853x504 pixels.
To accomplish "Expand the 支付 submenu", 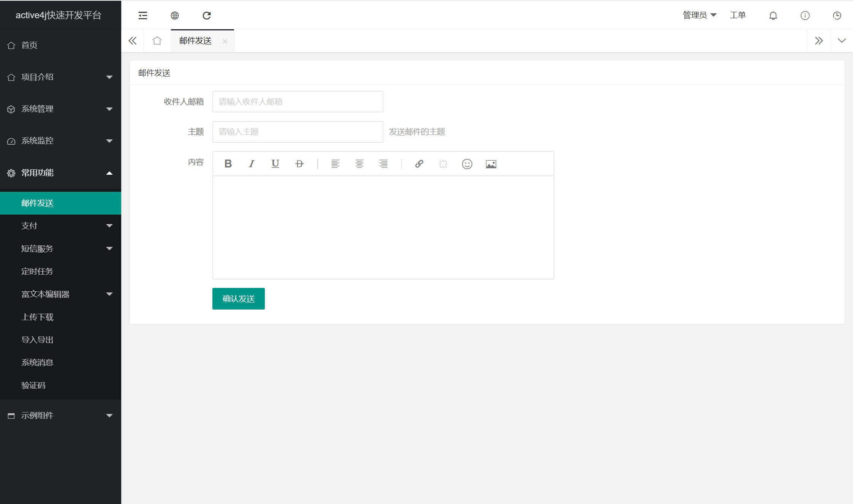I will coord(61,226).
